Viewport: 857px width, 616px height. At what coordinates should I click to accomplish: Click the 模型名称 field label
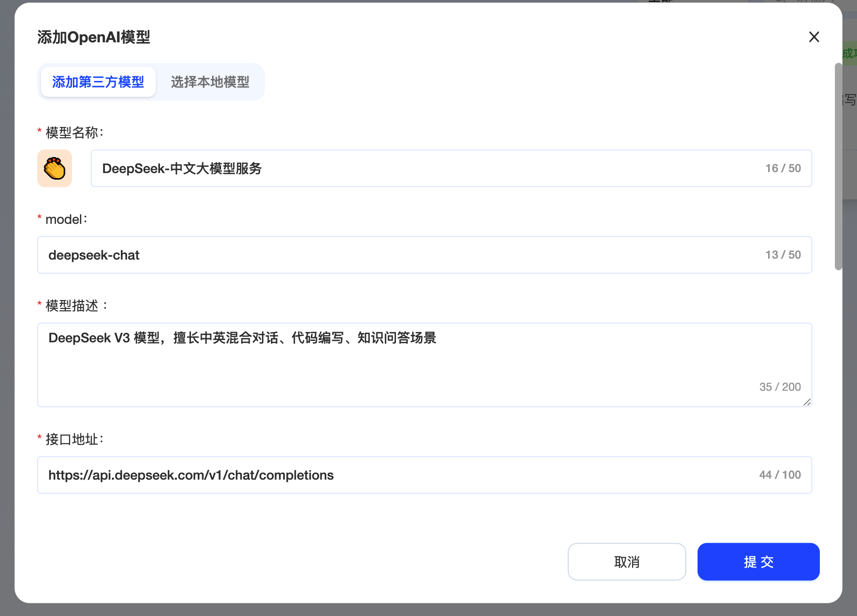pyautogui.click(x=74, y=133)
